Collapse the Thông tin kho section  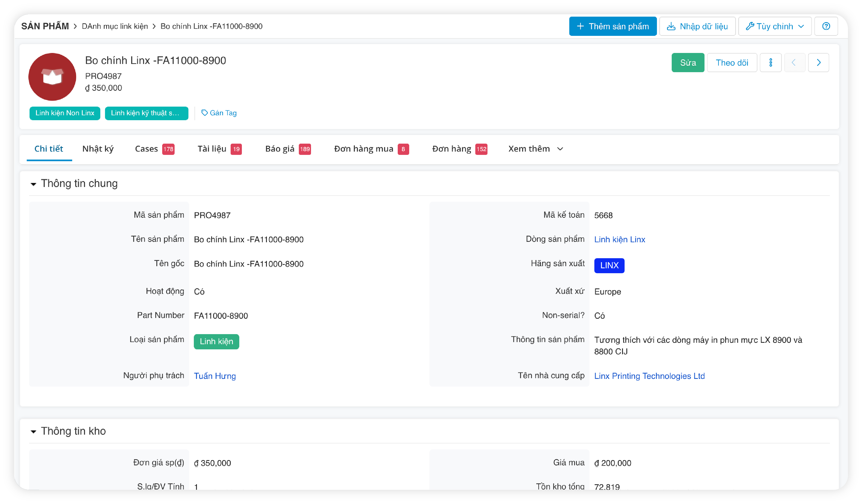point(33,432)
